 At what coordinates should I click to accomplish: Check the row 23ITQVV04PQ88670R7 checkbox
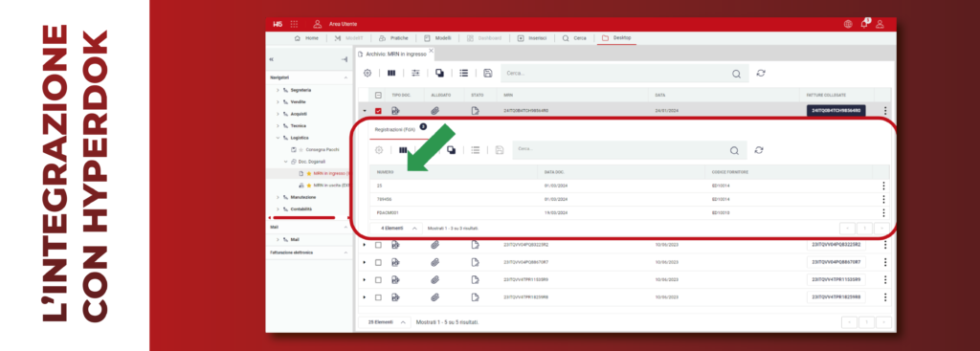tap(378, 262)
